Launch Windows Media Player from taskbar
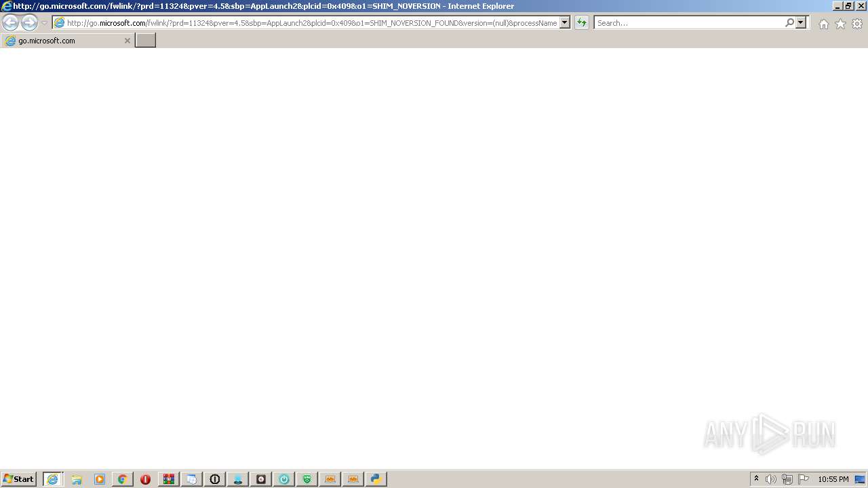 coord(100,479)
